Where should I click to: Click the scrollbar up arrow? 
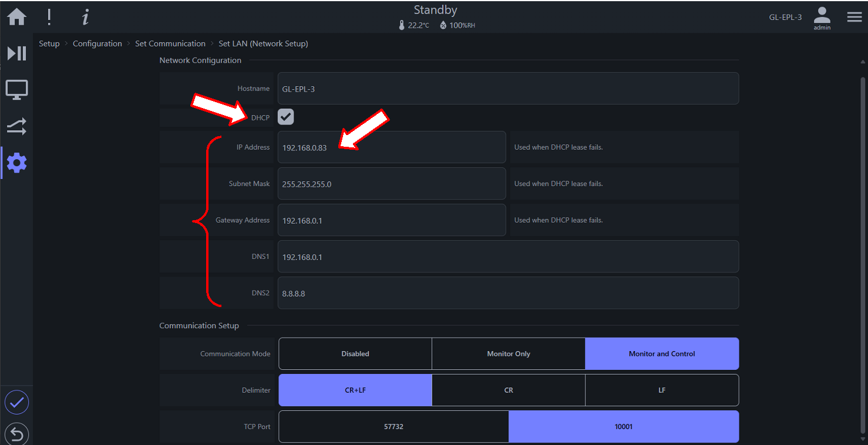pos(863,62)
